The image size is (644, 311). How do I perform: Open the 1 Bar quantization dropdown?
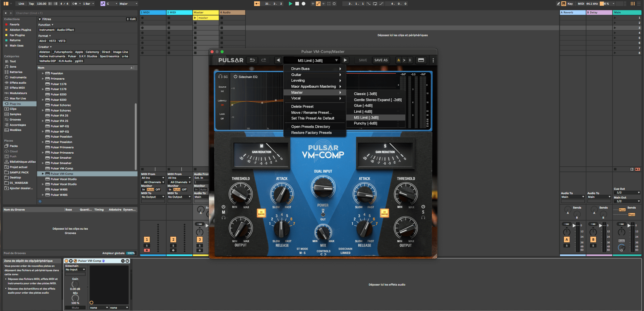[88, 4]
